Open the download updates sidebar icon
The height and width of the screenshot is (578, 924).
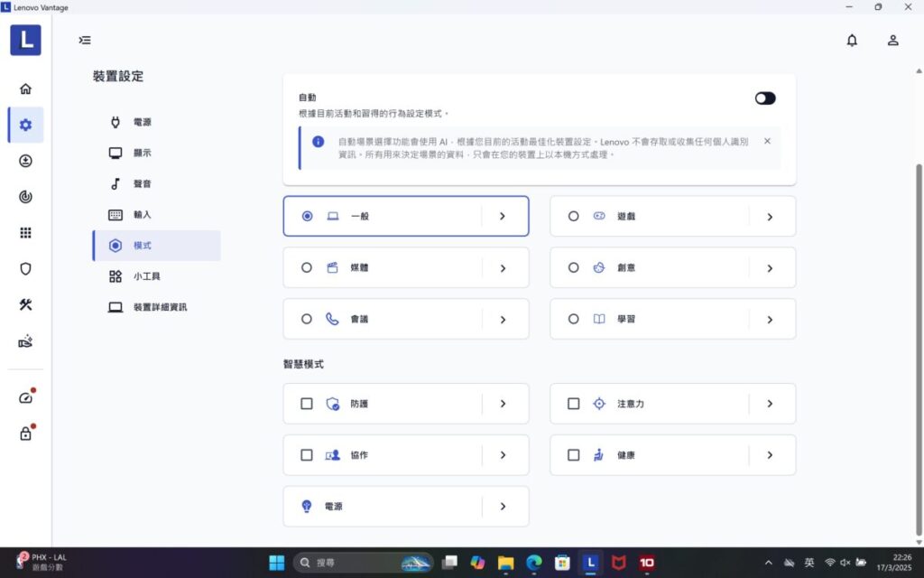point(25,161)
